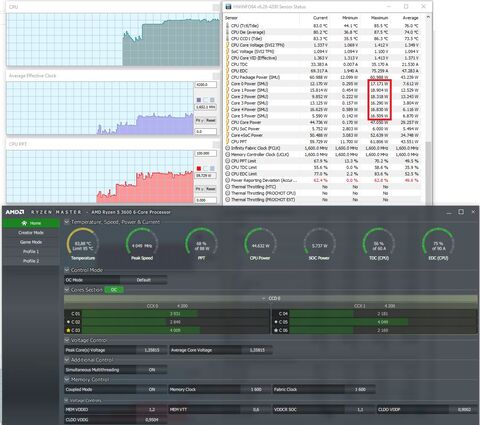Screen dimensions: 480x425
Task: Click the icon beside CPU TDC sensor
Action: tap(227, 64)
